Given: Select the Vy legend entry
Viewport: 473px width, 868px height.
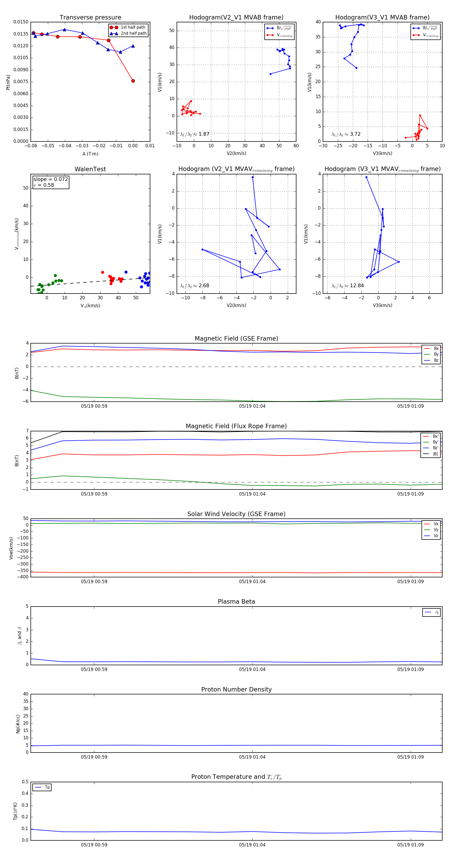Looking at the screenshot, I should click(x=431, y=530).
